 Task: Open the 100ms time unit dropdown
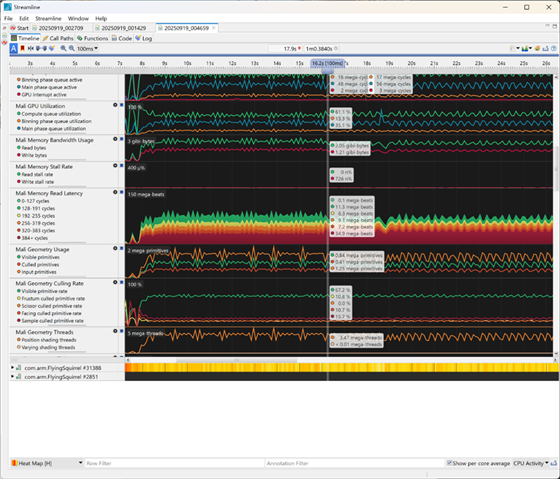pyautogui.click(x=88, y=48)
